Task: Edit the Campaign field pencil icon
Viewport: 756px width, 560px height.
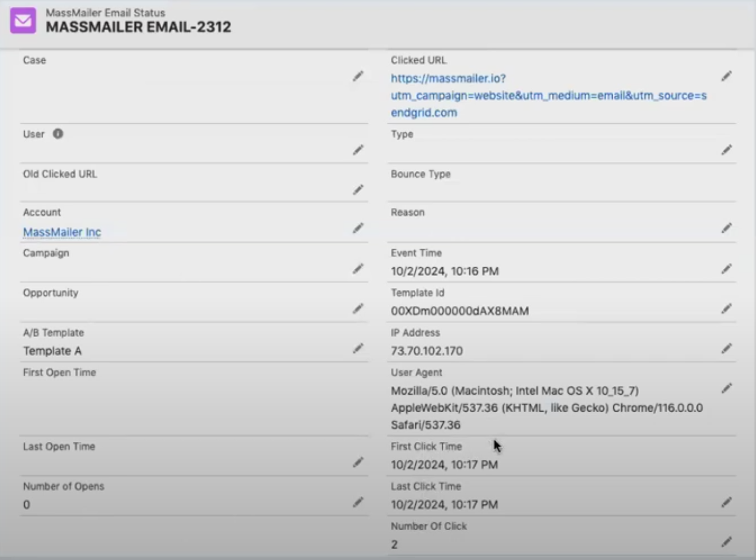Action: tap(358, 269)
